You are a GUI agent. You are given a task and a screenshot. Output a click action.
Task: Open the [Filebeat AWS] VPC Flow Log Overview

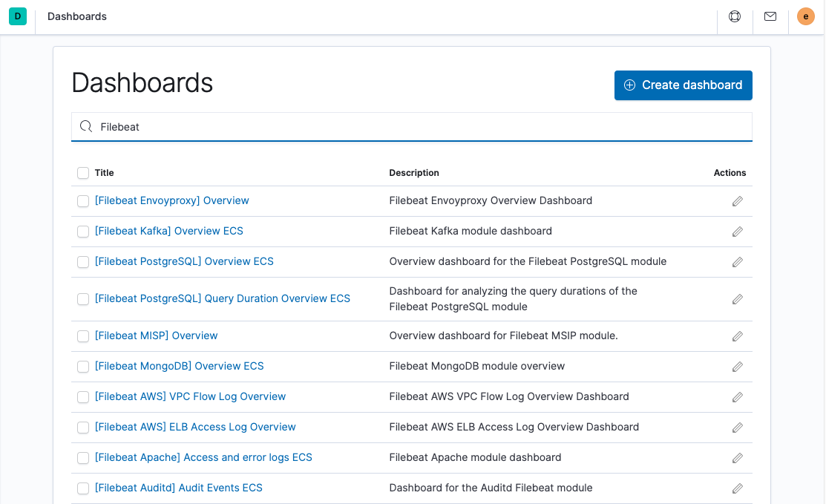[x=190, y=396]
